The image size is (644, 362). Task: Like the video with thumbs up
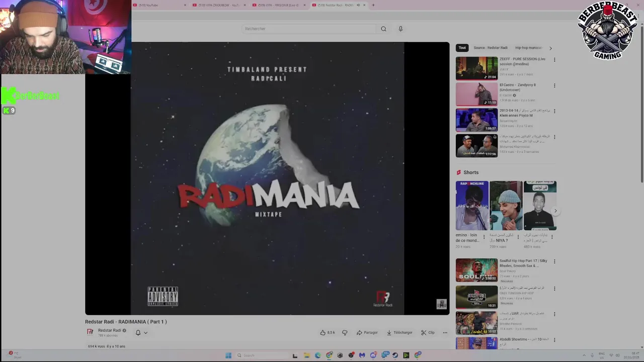click(x=327, y=332)
